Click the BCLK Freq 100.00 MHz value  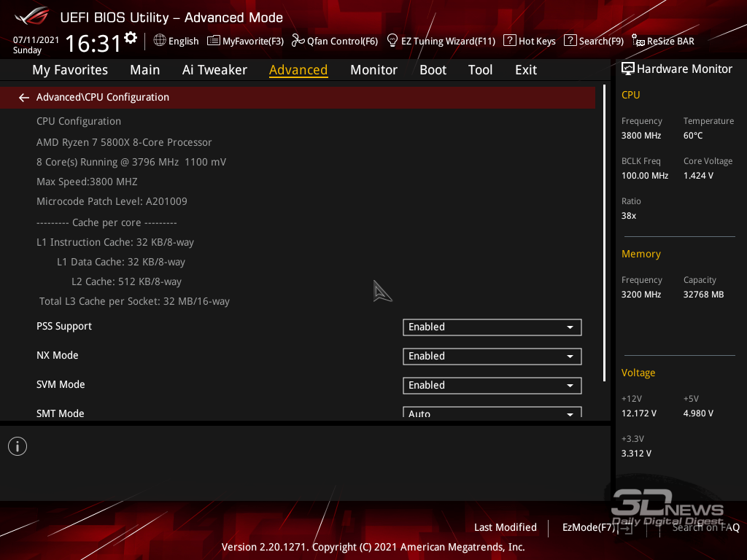[x=645, y=176]
